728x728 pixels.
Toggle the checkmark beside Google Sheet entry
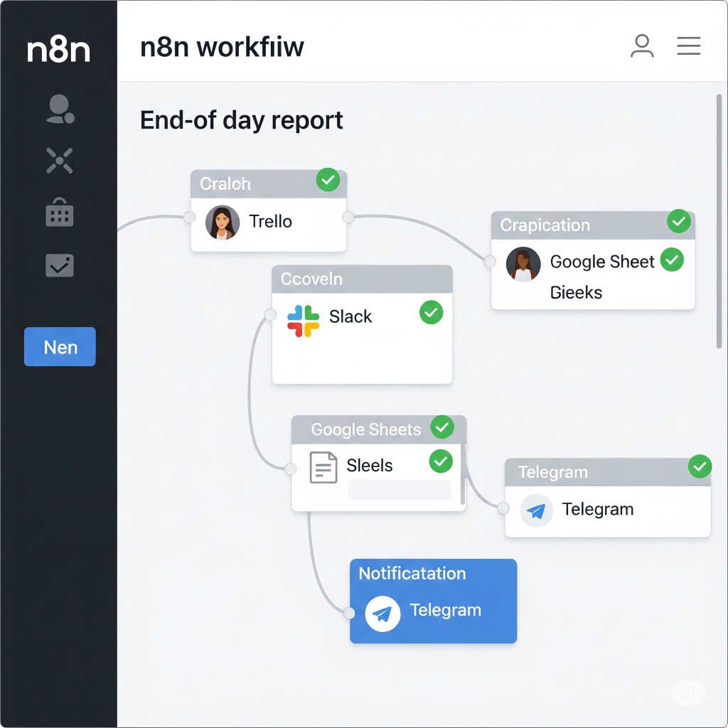pyautogui.click(x=671, y=260)
